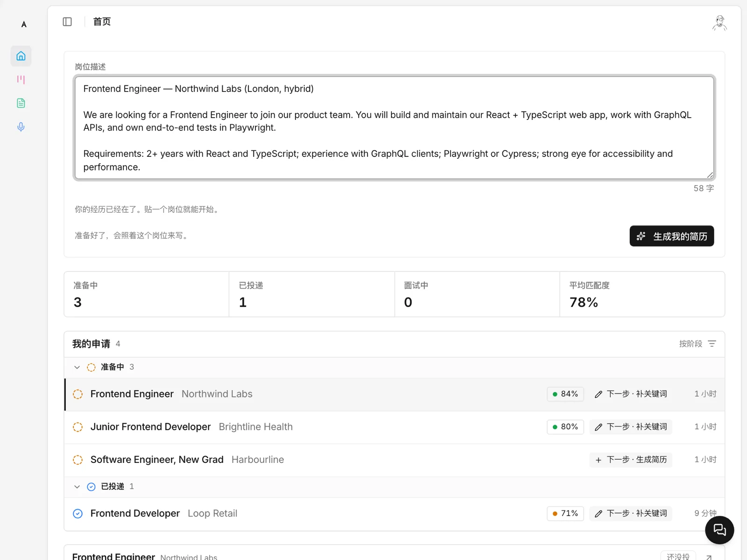Click the app logo at top left
747x560 pixels.
click(24, 24)
